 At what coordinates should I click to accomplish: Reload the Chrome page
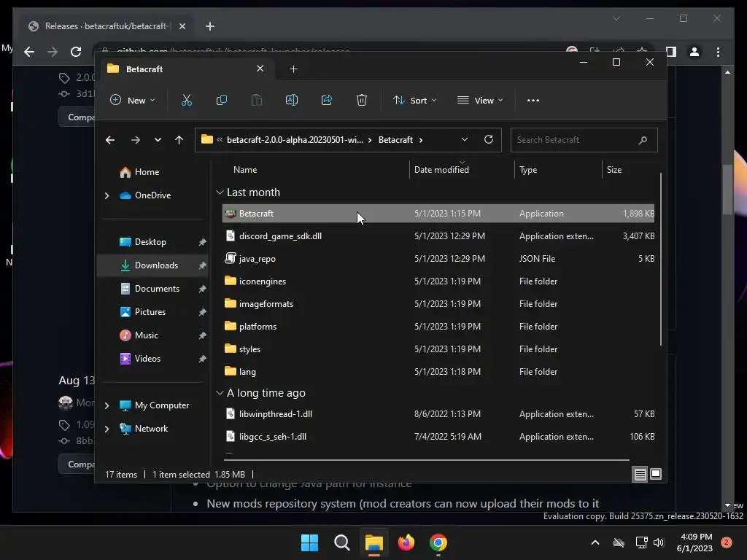pyautogui.click(x=76, y=52)
